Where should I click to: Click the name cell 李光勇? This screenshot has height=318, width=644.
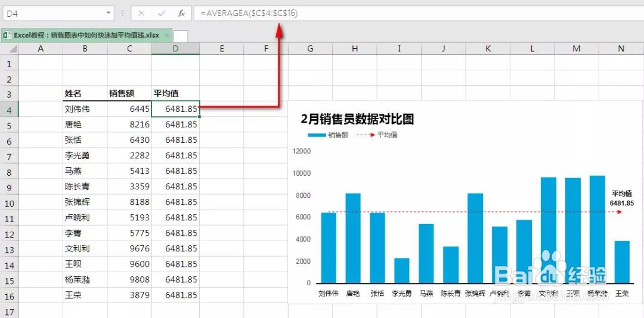click(85, 155)
